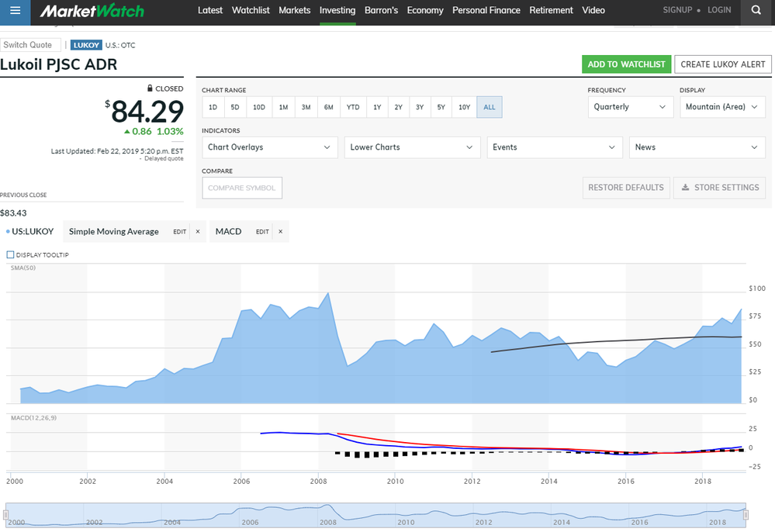Remove the MACD indicator with its X
This screenshot has width=775, height=532.
(x=280, y=231)
